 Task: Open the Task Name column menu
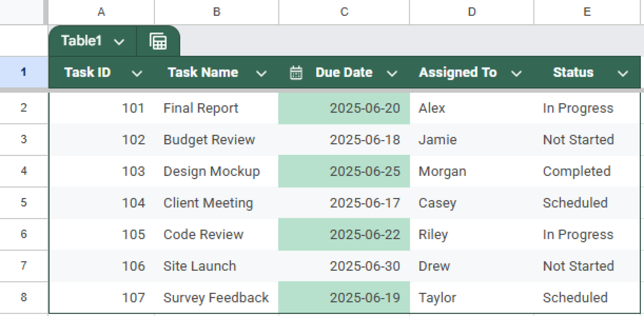point(261,74)
